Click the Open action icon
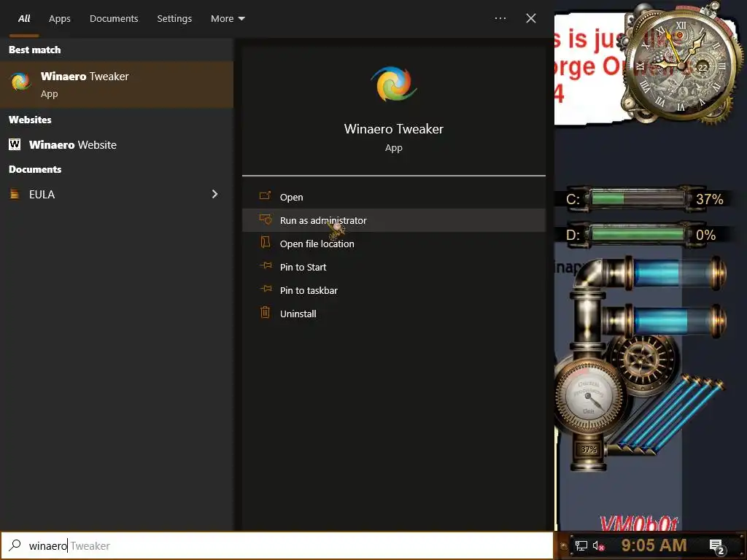 pyautogui.click(x=265, y=195)
